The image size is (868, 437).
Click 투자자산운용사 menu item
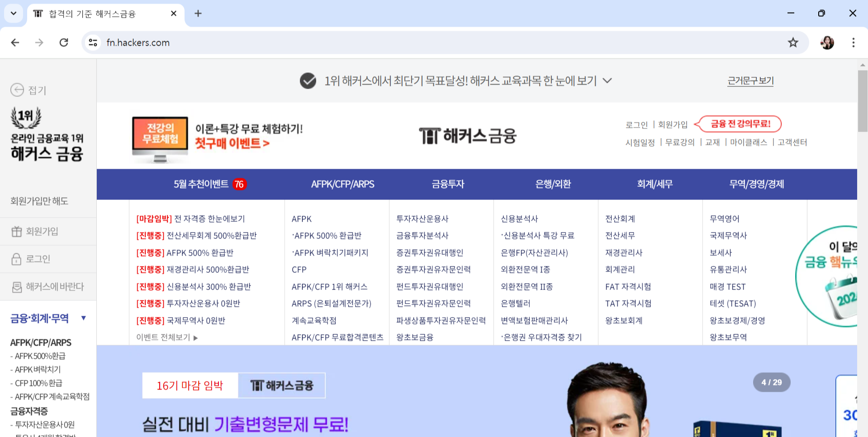coord(422,219)
